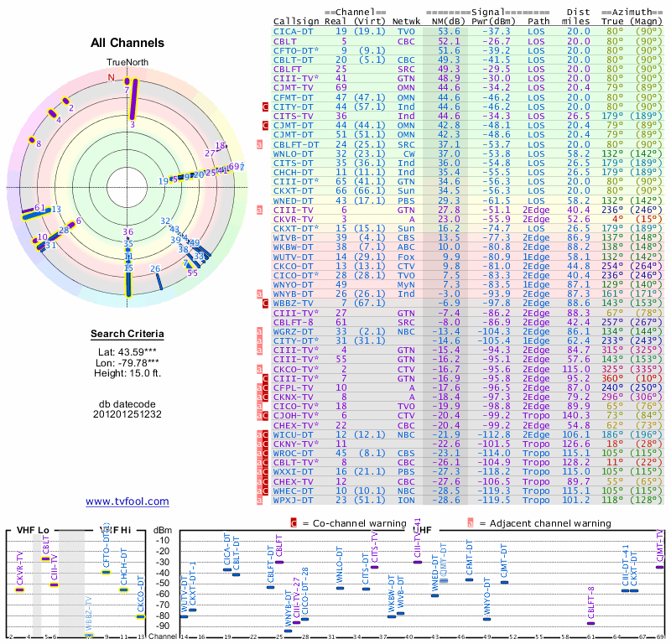Viewport: 671px width, 644px height.
Task: Click the 'Callsign' column header
Action: (x=296, y=22)
